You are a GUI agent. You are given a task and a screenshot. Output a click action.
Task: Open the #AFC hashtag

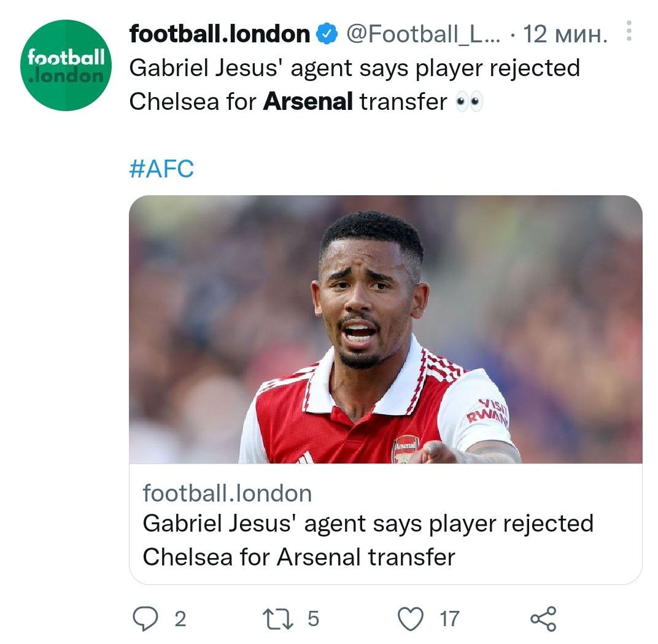161,168
